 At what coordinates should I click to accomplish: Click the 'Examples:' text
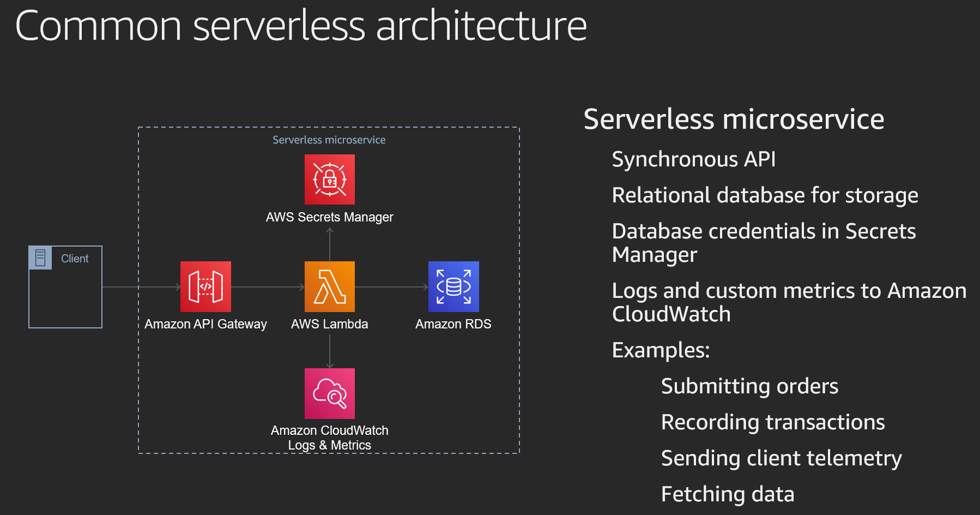click(x=661, y=350)
